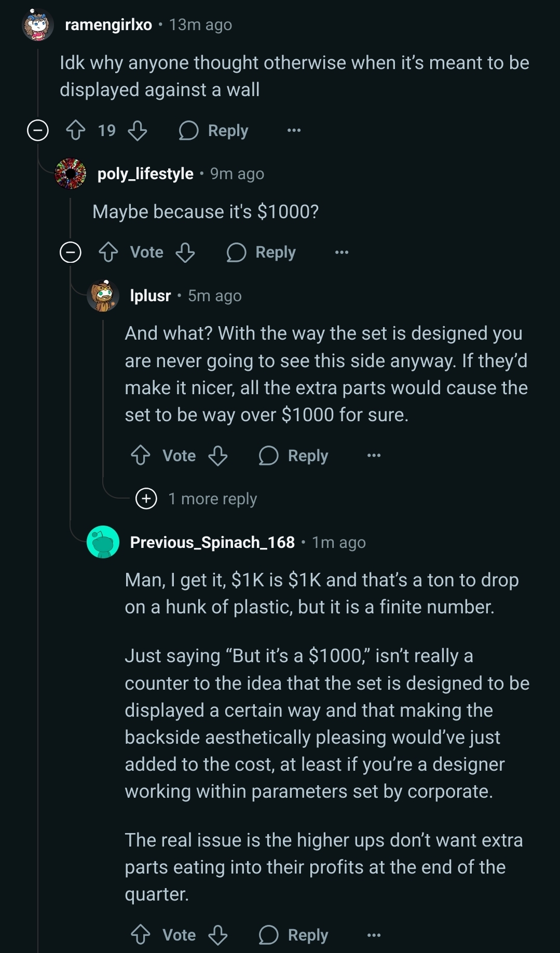The height and width of the screenshot is (953, 560).
Task: Upvote Previous_Spinach_168's comment
Action: (141, 935)
